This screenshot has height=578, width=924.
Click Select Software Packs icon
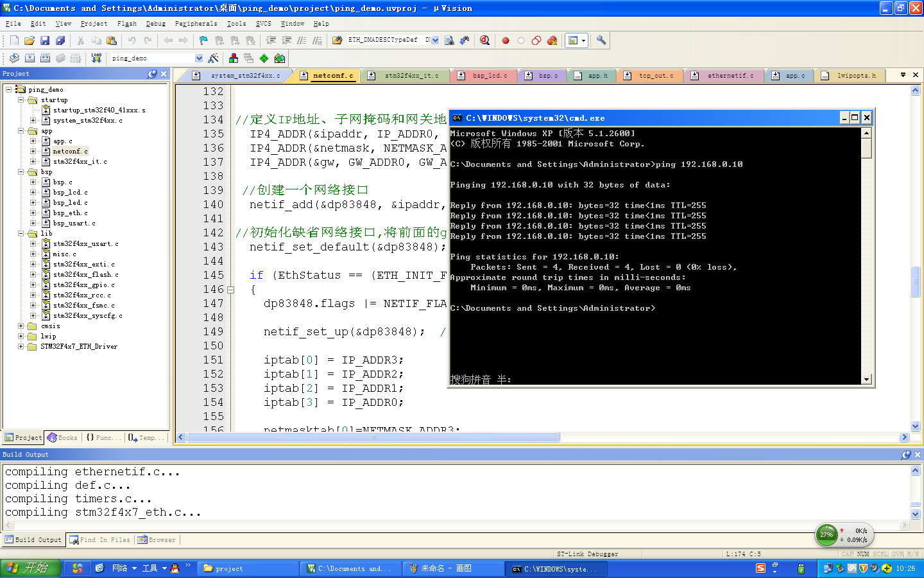(280, 58)
